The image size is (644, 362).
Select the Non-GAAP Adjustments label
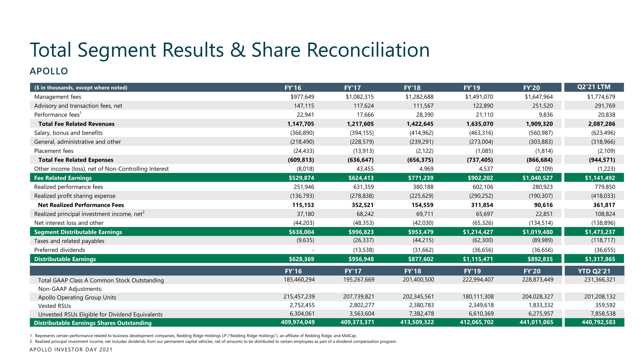click(70, 289)
